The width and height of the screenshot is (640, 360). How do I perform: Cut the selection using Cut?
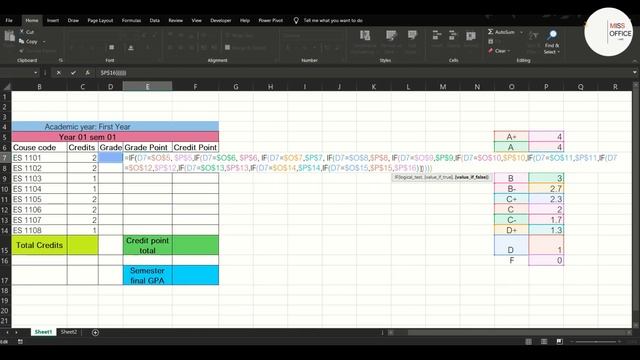coord(27,32)
